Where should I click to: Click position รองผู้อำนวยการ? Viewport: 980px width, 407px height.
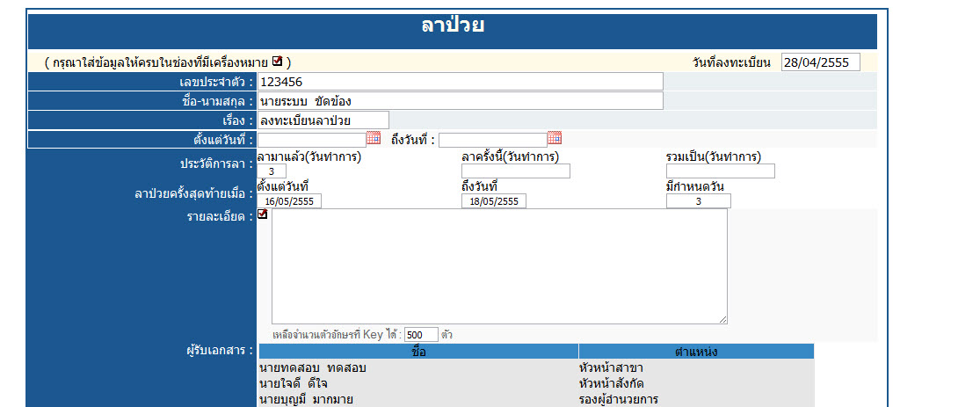619,399
